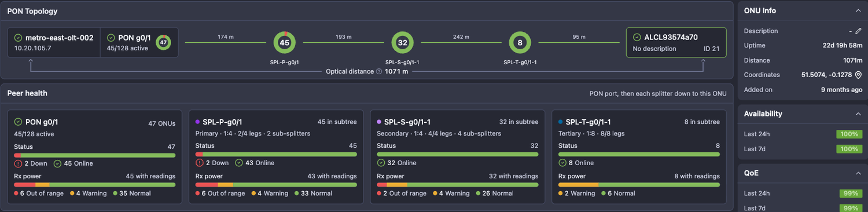Click the Rx power bar in the SPL-P-g0/1 card
Screen dimensions: 868x212
click(276, 185)
